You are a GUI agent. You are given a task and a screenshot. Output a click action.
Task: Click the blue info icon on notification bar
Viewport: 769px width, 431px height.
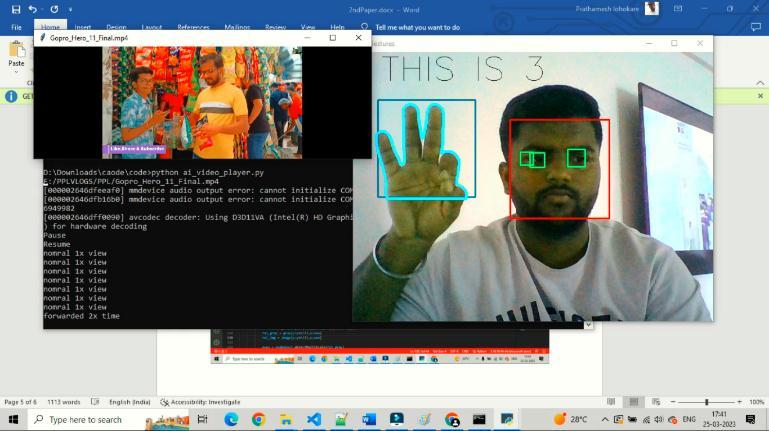click(11, 96)
